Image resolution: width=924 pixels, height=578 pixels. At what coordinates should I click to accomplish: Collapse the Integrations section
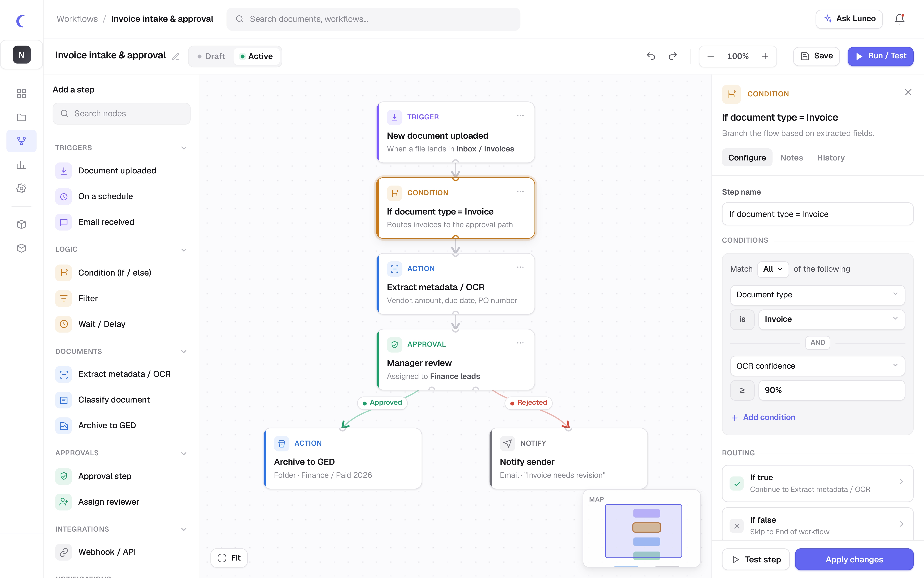(184, 530)
